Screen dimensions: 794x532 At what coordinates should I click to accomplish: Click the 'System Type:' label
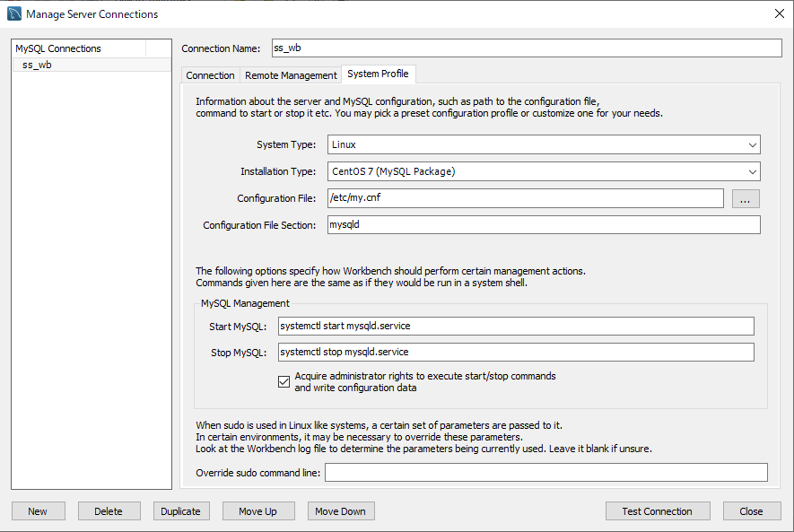click(x=286, y=144)
